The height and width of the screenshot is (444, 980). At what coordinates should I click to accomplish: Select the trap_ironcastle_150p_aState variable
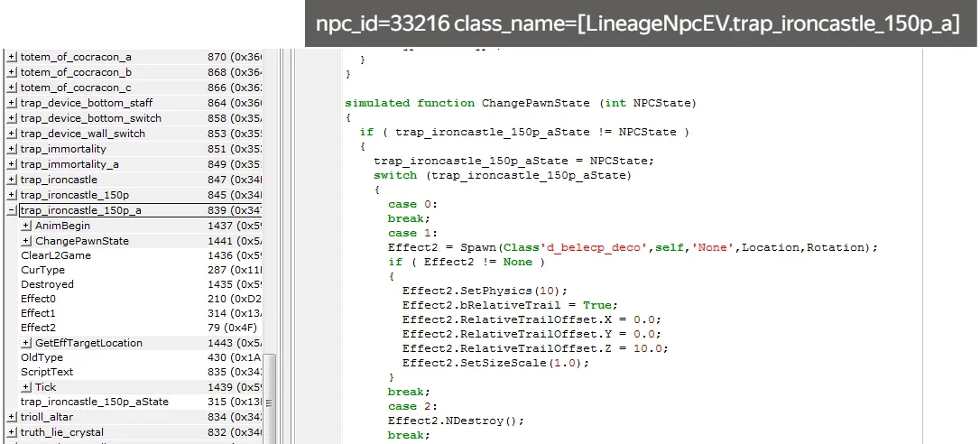click(95, 402)
